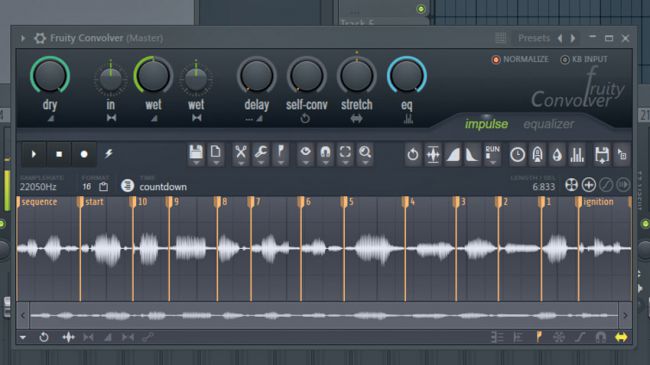Go to next preset arrow
Image resolution: width=650 pixels, height=365 pixels.
click(x=573, y=38)
